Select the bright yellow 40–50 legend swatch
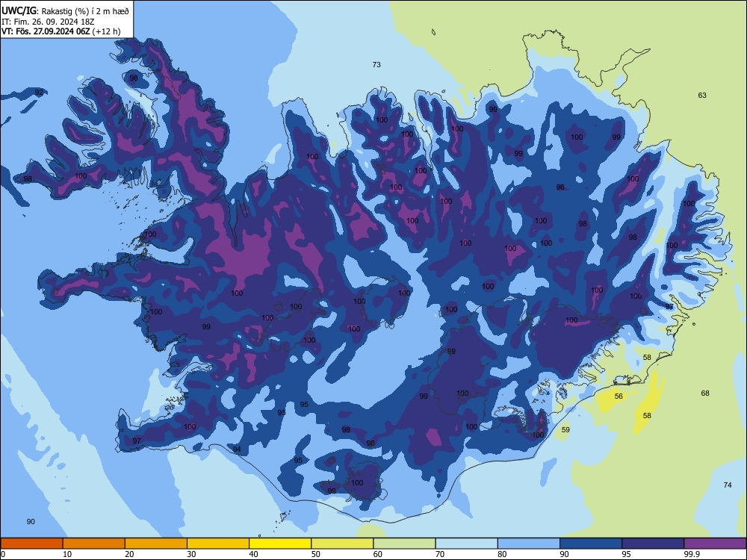This screenshot has width=747, height=560. click(280, 544)
